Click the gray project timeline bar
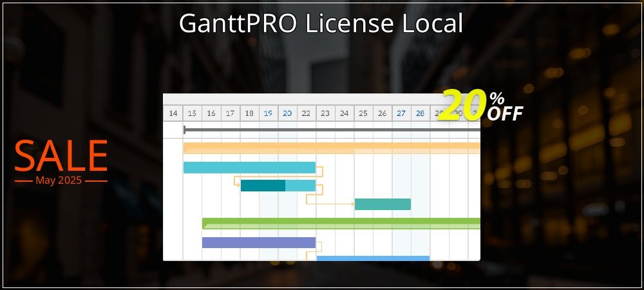644x290 pixels. (332, 130)
